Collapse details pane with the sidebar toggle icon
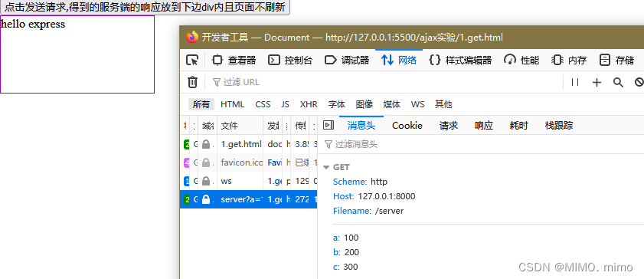 (x=329, y=126)
